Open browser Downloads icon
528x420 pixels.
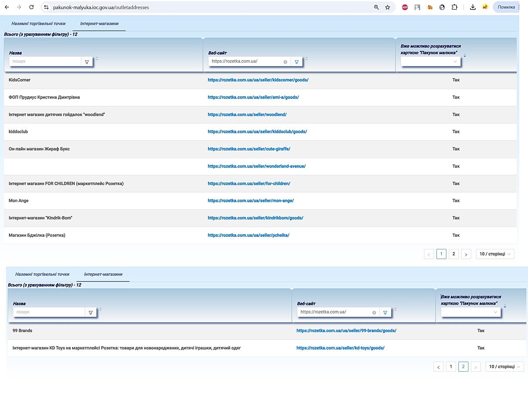[473, 7]
